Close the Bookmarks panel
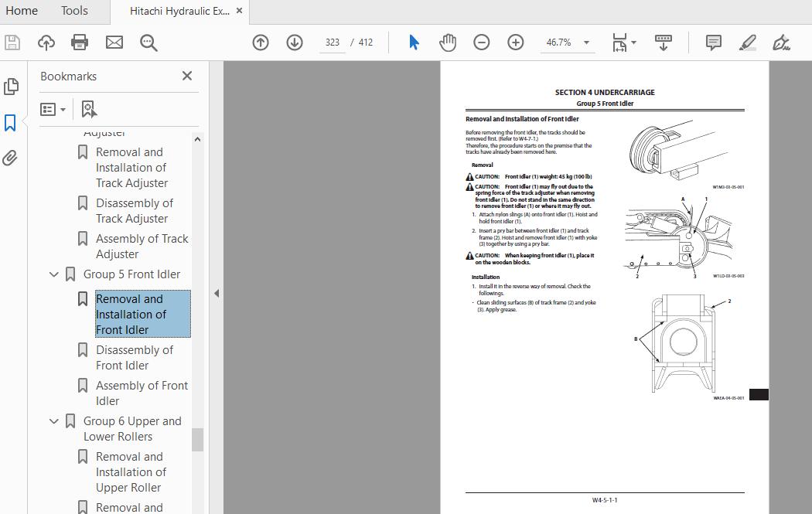 coord(187,76)
